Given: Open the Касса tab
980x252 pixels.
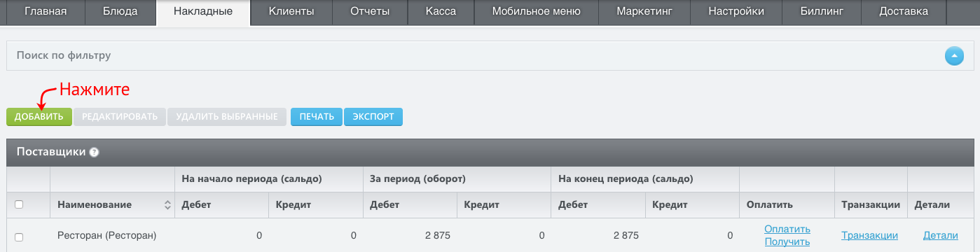Looking at the screenshot, I should coord(441,12).
